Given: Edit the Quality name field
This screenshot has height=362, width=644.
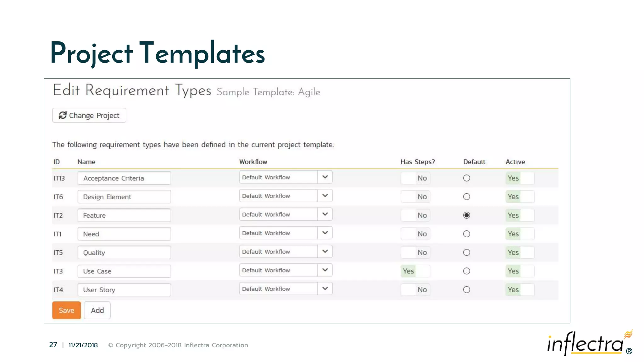Looking at the screenshot, I should coord(124,252).
